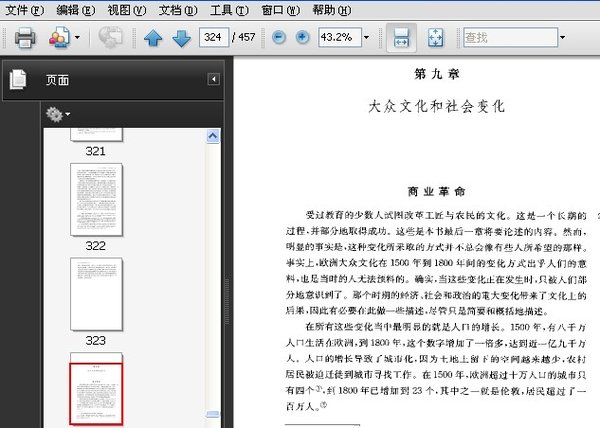The width and height of the screenshot is (600, 428).
Task: Open the 文件(F) menu
Action: click(24, 10)
